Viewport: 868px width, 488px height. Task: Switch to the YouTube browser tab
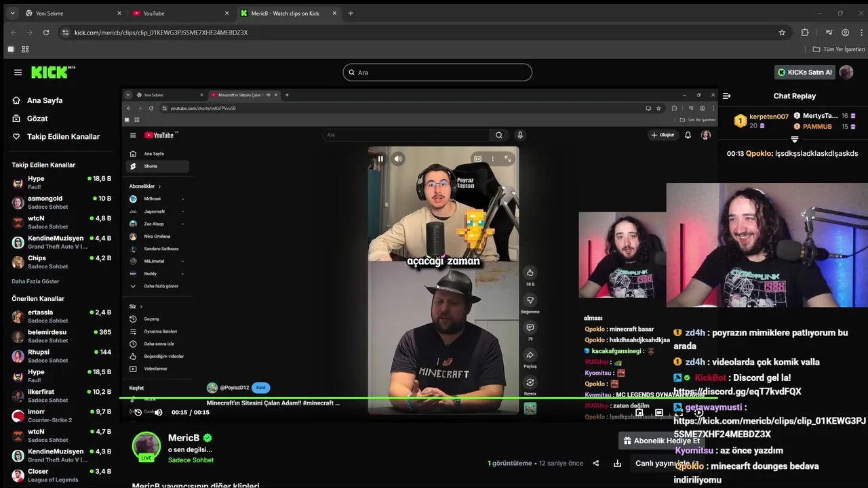point(180,13)
